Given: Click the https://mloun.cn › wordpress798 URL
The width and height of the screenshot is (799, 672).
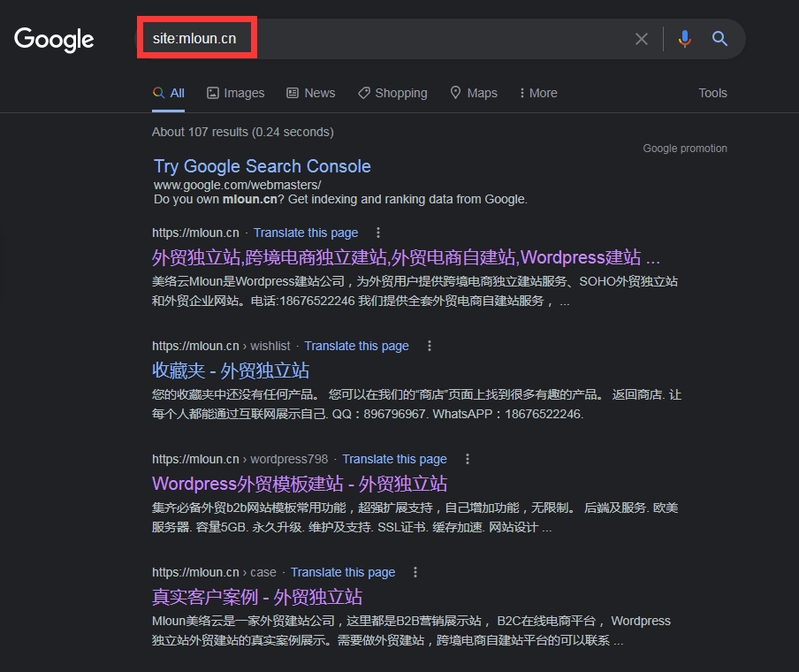Looking at the screenshot, I should [240, 459].
